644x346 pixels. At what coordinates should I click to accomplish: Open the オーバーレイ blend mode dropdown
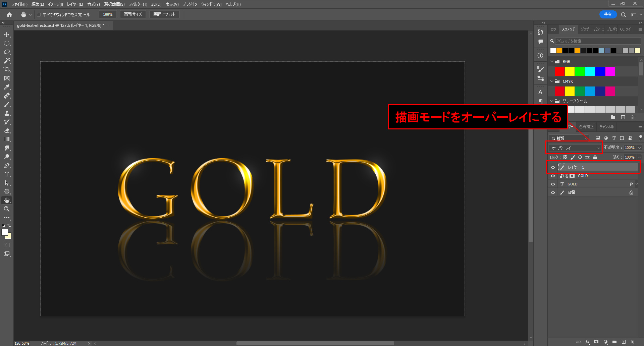pyautogui.click(x=575, y=148)
